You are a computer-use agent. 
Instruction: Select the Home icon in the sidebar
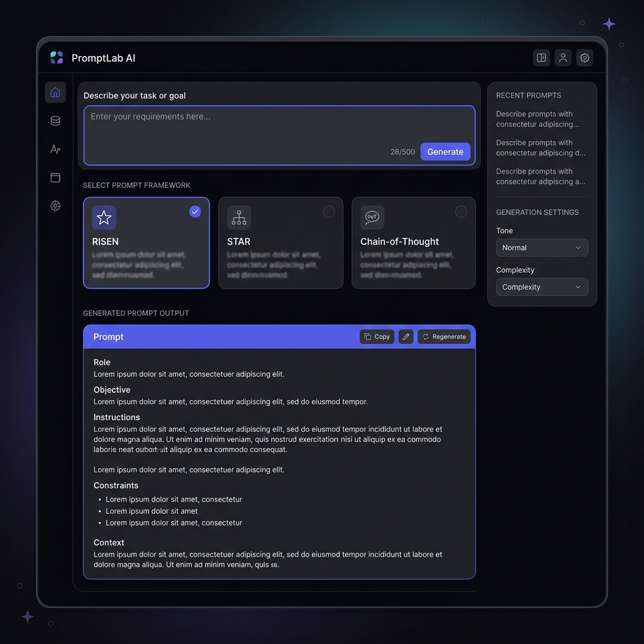pyautogui.click(x=55, y=92)
